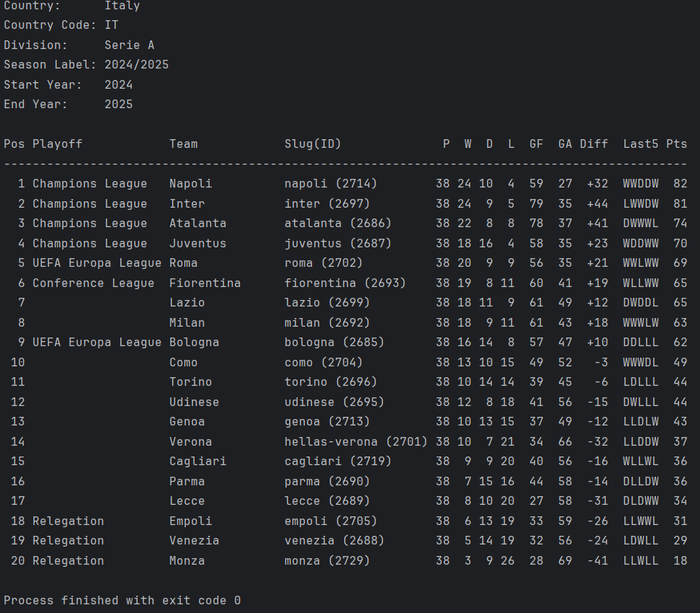This screenshot has width=700, height=613.
Task: Click the Venezia team name
Action: [x=193, y=541]
